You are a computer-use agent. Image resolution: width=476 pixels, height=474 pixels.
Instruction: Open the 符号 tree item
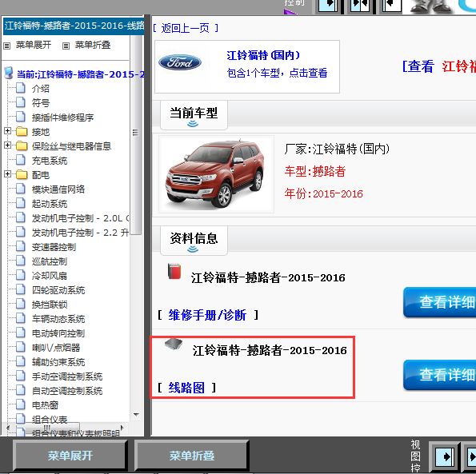[x=40, y=103]
